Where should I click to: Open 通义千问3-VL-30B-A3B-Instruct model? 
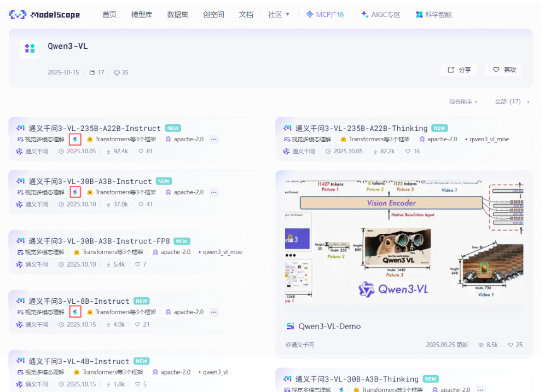90,181
